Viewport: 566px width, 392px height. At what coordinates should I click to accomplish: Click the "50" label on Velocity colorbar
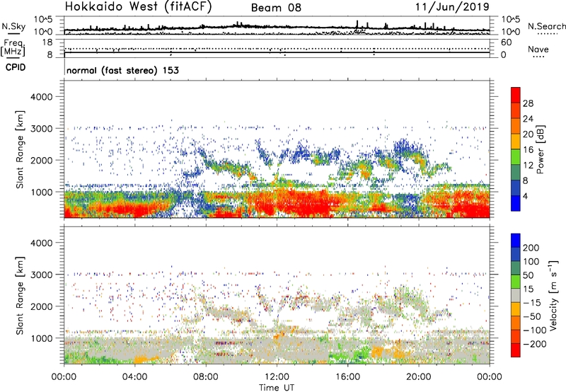(528, 275)
